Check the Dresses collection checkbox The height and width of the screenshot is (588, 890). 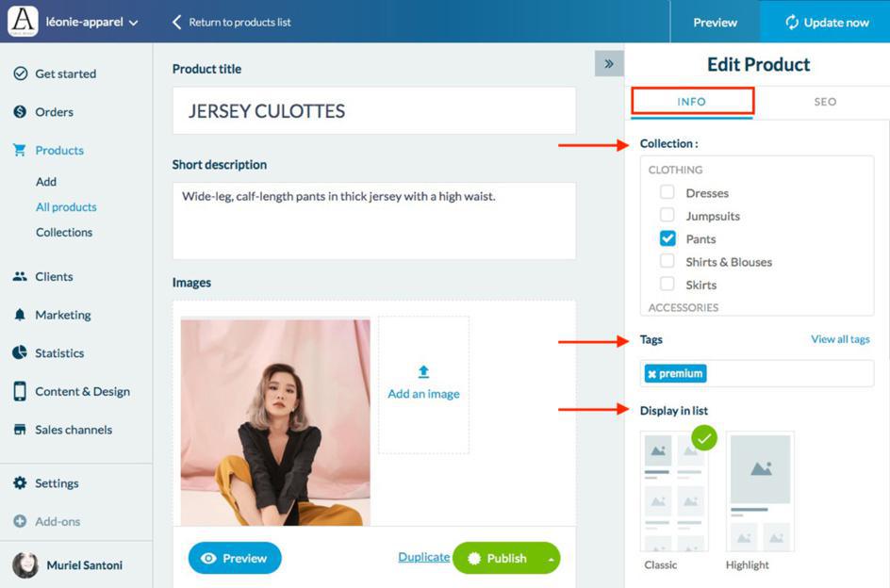tap(667, 192)
